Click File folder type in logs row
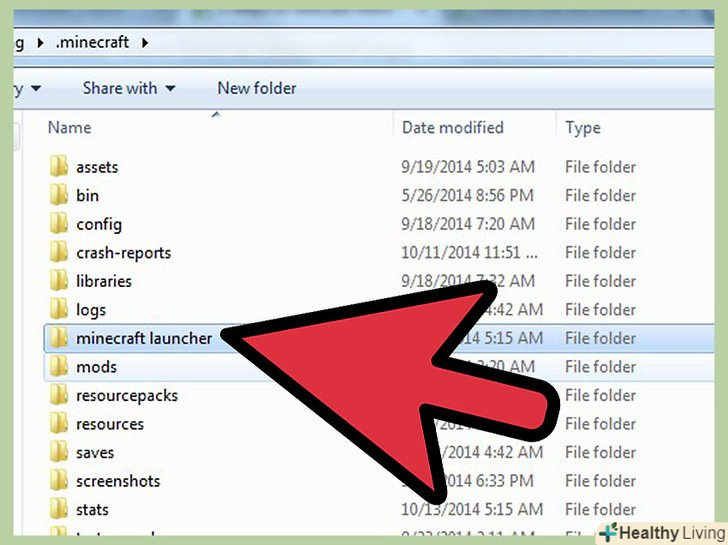Image resolution: width=728 pixels, height=545 pixels. 600,309
